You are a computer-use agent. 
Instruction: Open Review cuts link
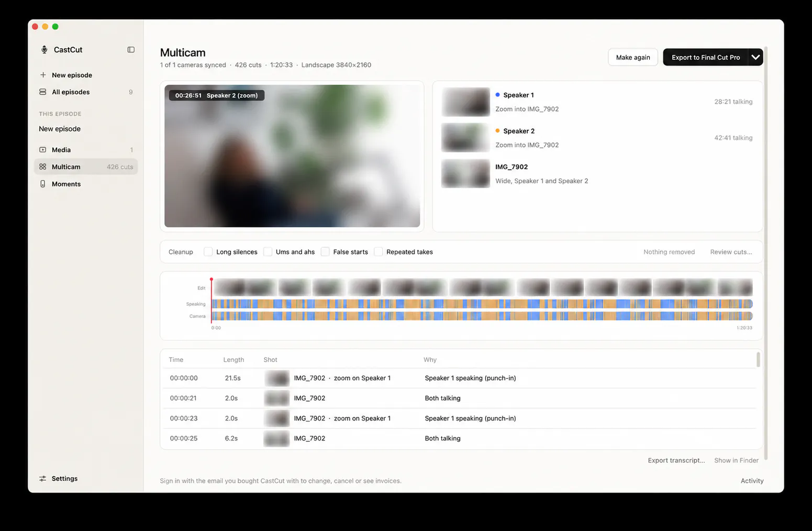coord(731,252)
